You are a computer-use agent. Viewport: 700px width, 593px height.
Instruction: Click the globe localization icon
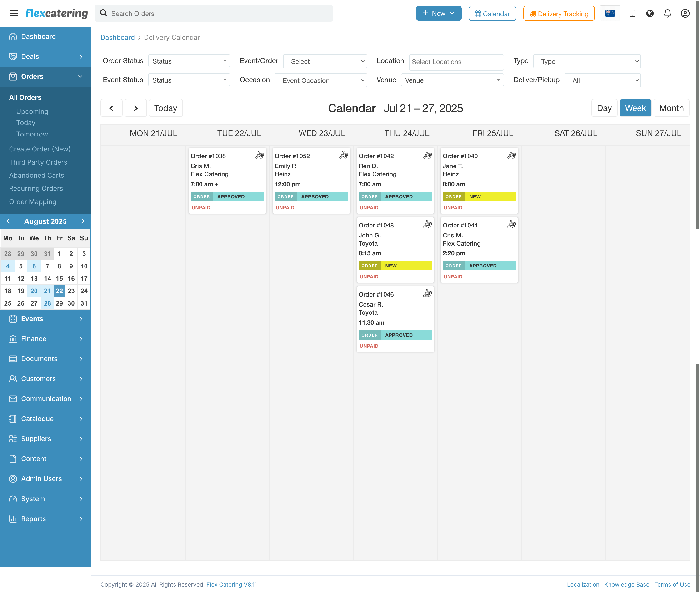650,13
